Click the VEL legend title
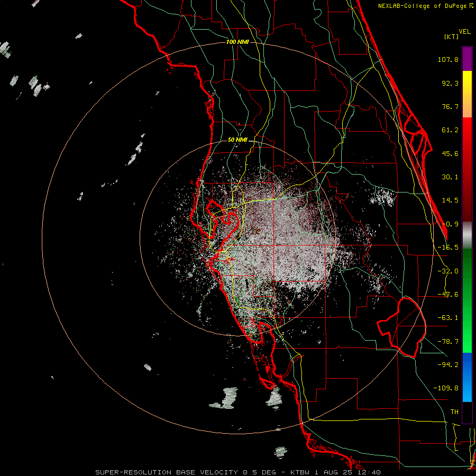Viewport: 476px width, 476px height. click(x=464, y=32)
